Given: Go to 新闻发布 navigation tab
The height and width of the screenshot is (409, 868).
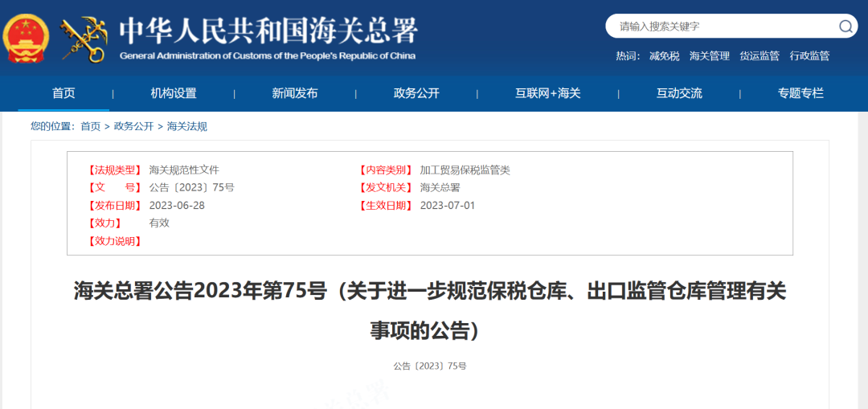Looking at the screenshot, I should [295, 93].
